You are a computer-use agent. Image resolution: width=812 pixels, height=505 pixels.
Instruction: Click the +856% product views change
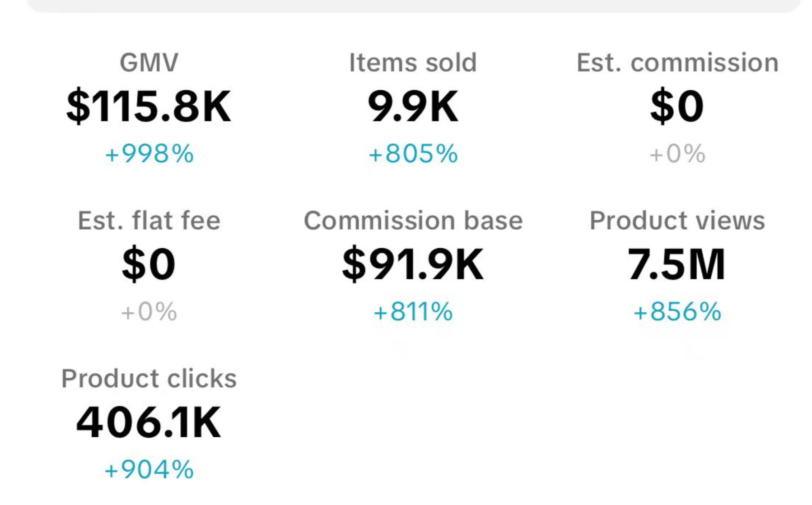click(x=677, y=312)
